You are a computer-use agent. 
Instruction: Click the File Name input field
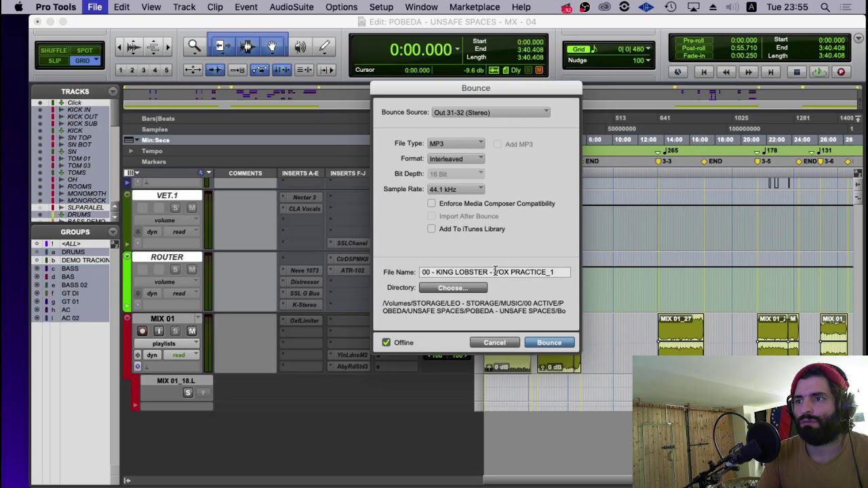(495, 272)
